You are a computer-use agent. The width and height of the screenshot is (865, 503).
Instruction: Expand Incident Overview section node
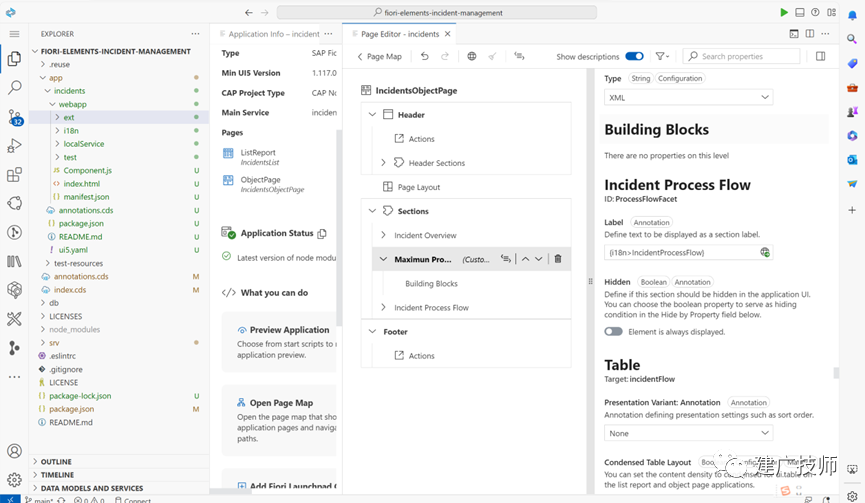coord(383,235)
